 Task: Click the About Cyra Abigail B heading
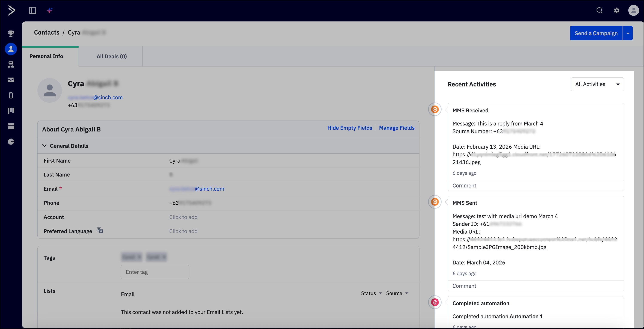(71, 129)
